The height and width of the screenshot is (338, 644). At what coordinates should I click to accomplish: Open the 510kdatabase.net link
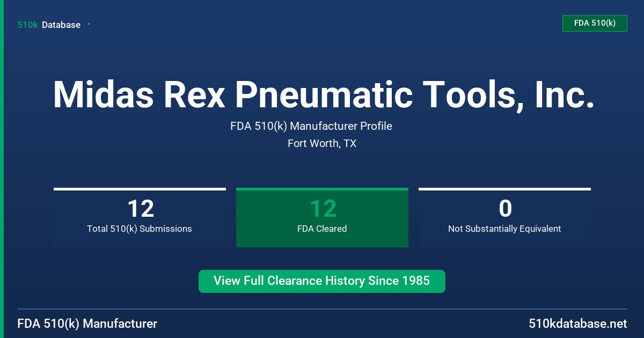point(578,324)
